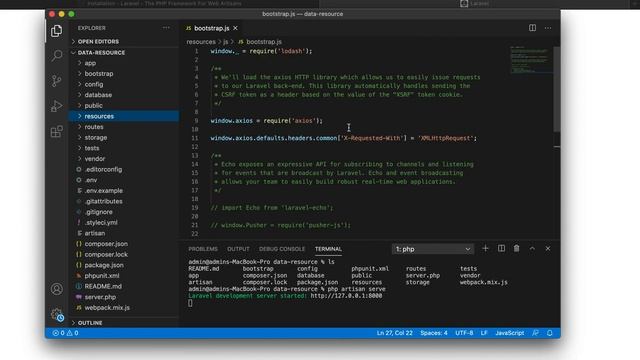
Task: Switch to the Debug Console tab
Action: coord(282,249)
